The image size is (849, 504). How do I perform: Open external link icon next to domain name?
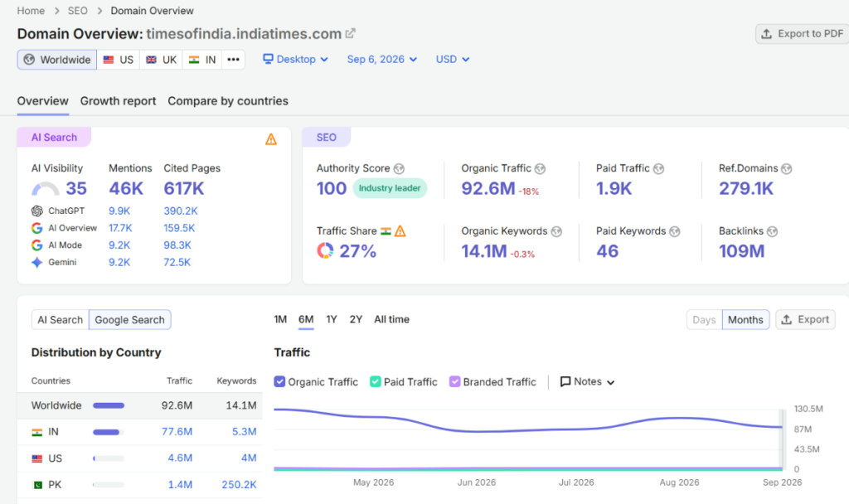click(351, 33)
